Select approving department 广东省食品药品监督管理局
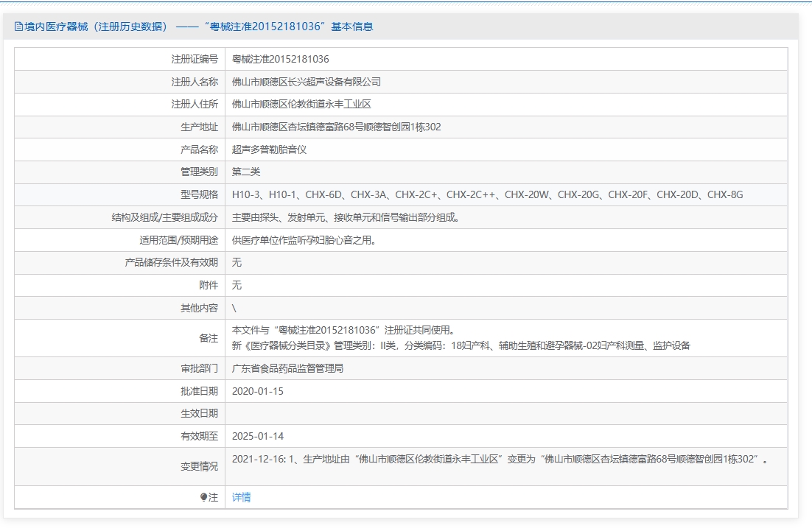Screen dimensions: 812x531 pyautogui.click(x=287, y=368)
